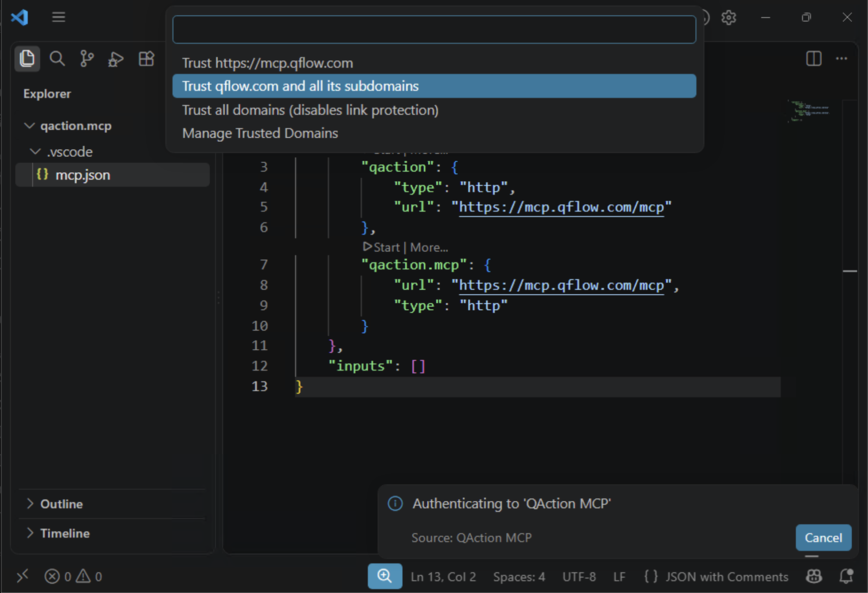Collapse the .vscode folder
This screenshot has height=593, width=868.
pos(35,152)
